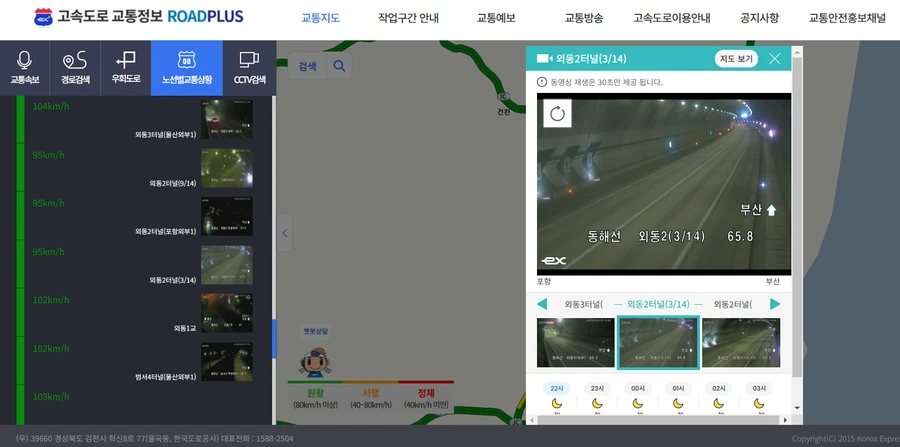
Task: Click the moon icon under 00시
Action: click(x=638, y=403)
